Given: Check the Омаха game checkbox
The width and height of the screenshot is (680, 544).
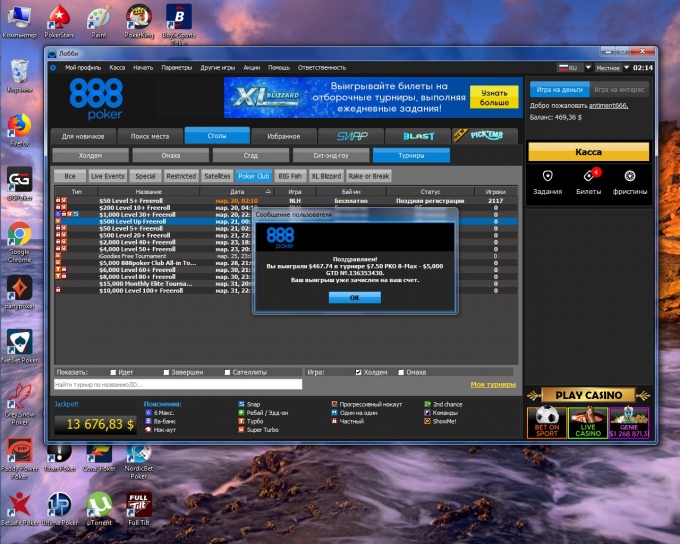Looking at the screenshot, I should pos(401,372).
